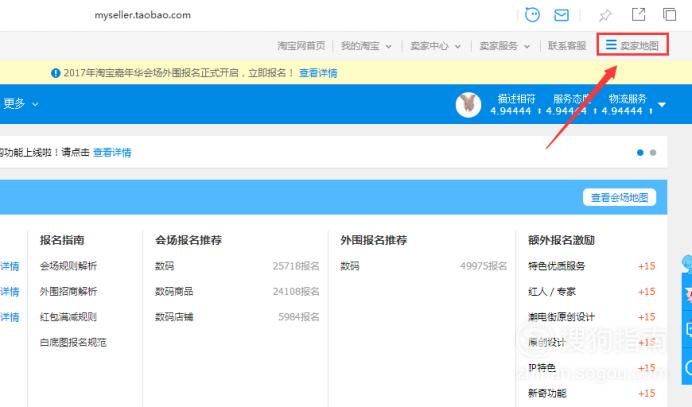Open 卖家地图 hamburger menu
Image resolution: width=692 pixels, height=407 pixels.
[632, 45]
